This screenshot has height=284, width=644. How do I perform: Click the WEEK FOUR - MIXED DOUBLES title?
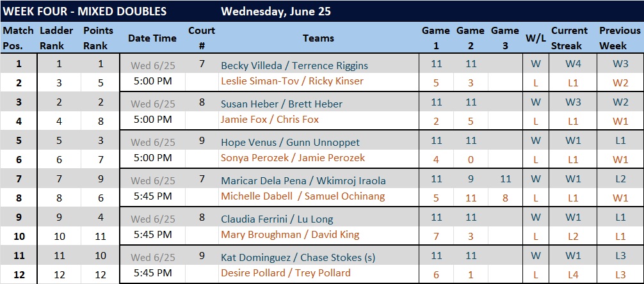click(85, 11)
